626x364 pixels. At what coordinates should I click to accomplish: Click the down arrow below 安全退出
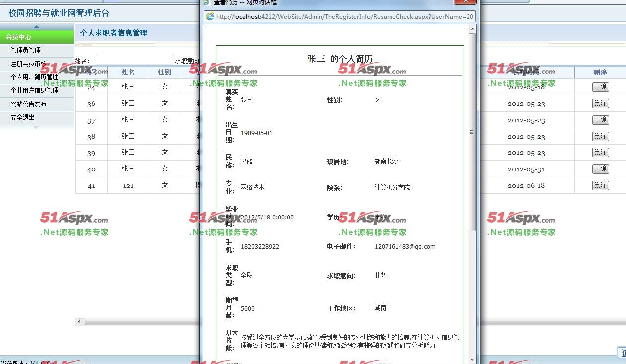click(36, 128)
